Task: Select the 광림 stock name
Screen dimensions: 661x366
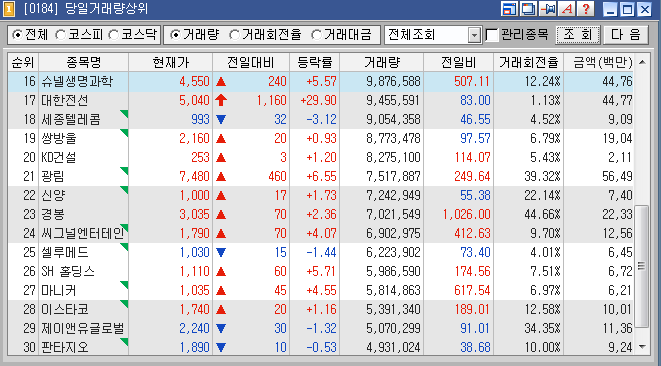Action: 53,176
